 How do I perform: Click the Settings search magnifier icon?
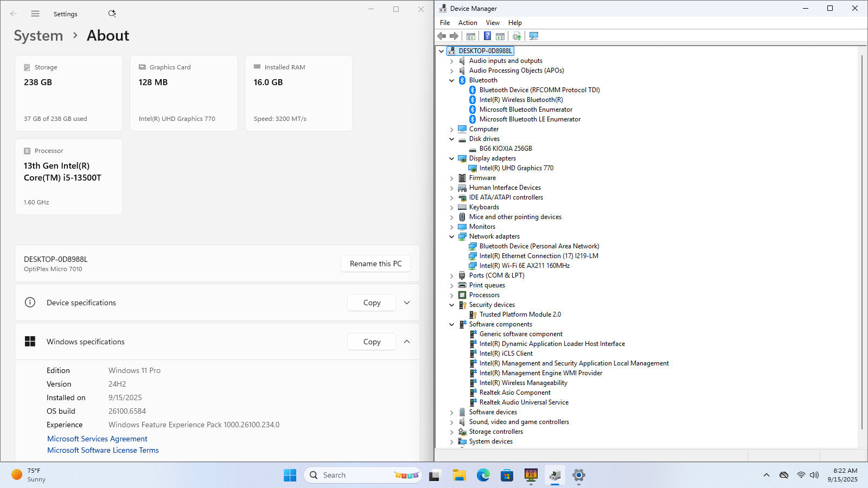112,14
